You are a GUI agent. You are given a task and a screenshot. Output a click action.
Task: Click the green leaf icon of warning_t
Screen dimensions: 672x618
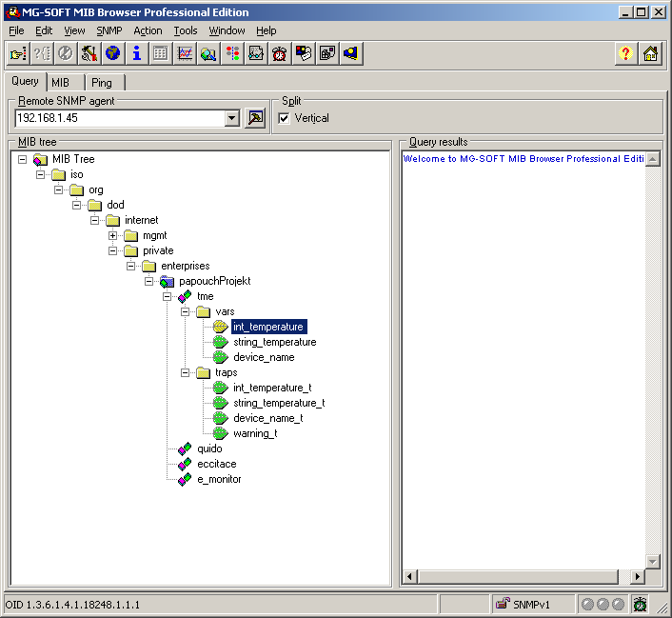coord(220,433)
